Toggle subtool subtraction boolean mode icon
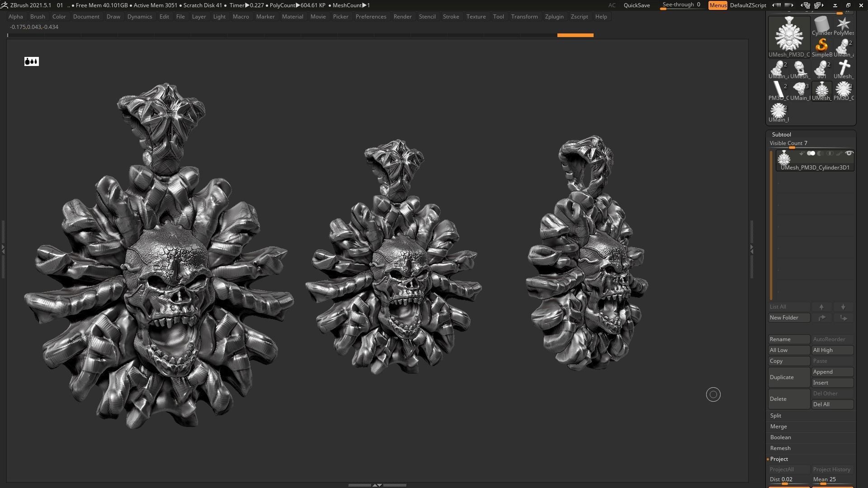 pyautogui.click(x=821, y=154)
